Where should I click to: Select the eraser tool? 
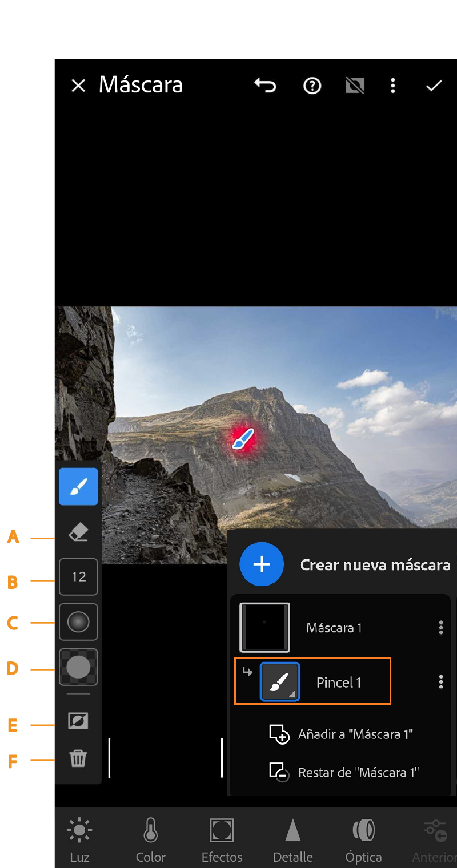point(78,532)
